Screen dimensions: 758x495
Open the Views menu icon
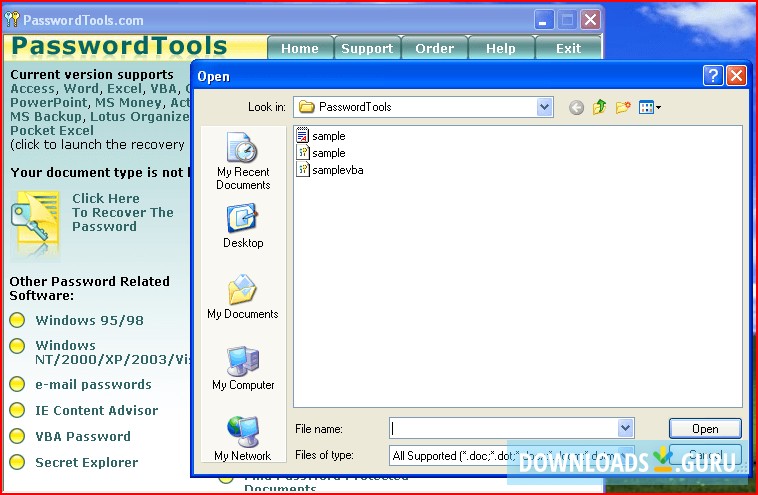click(649, 107)
